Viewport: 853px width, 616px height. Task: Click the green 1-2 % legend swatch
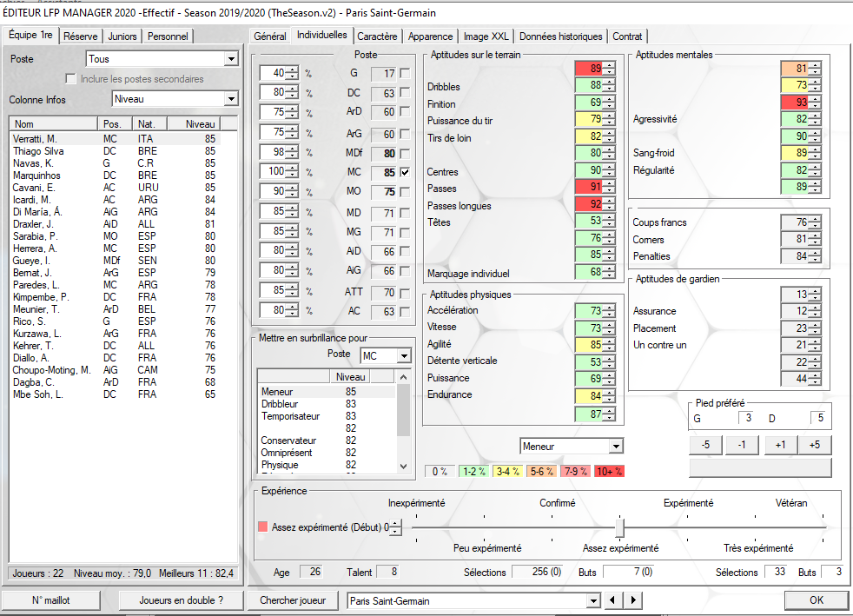tap(473, 471)
